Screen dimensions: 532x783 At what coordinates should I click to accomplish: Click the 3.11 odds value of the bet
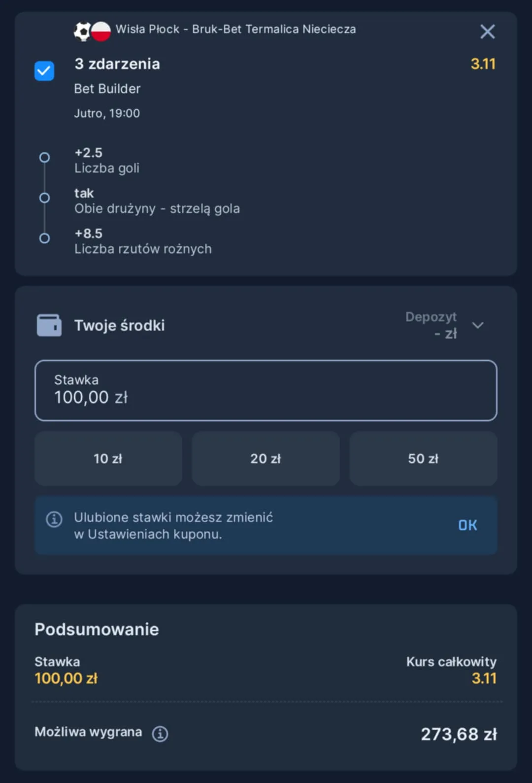[x=483, y=64]
